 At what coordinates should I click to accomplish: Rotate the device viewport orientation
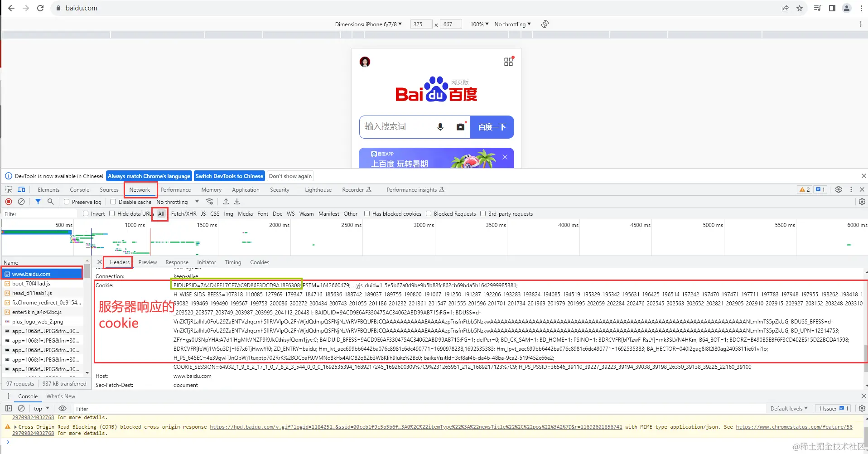[545, 24]
